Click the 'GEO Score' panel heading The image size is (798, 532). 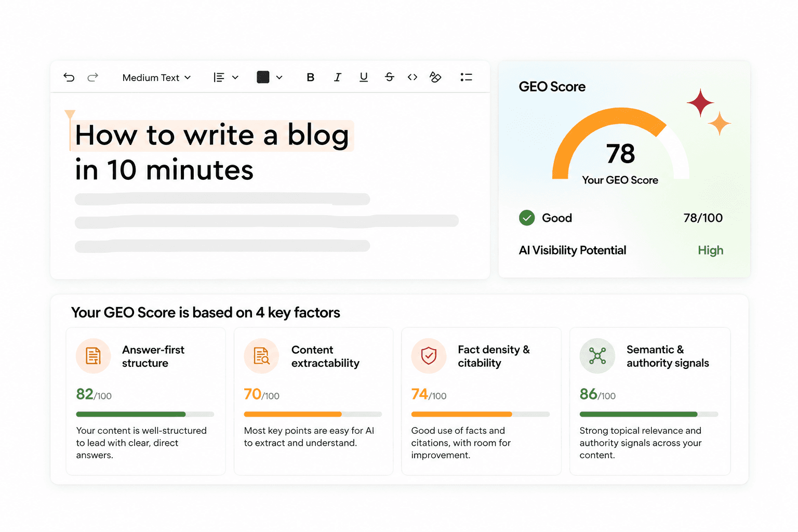click(x=552, y=87)
